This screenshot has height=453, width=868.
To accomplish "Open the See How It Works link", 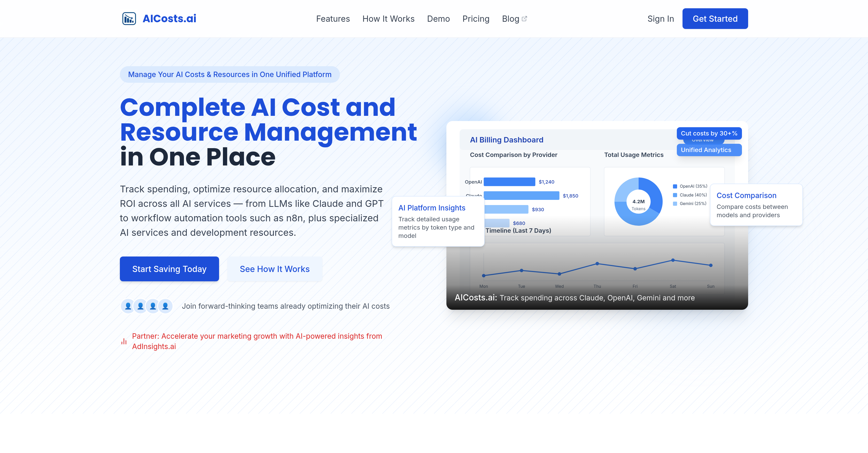I will [275, 269].
